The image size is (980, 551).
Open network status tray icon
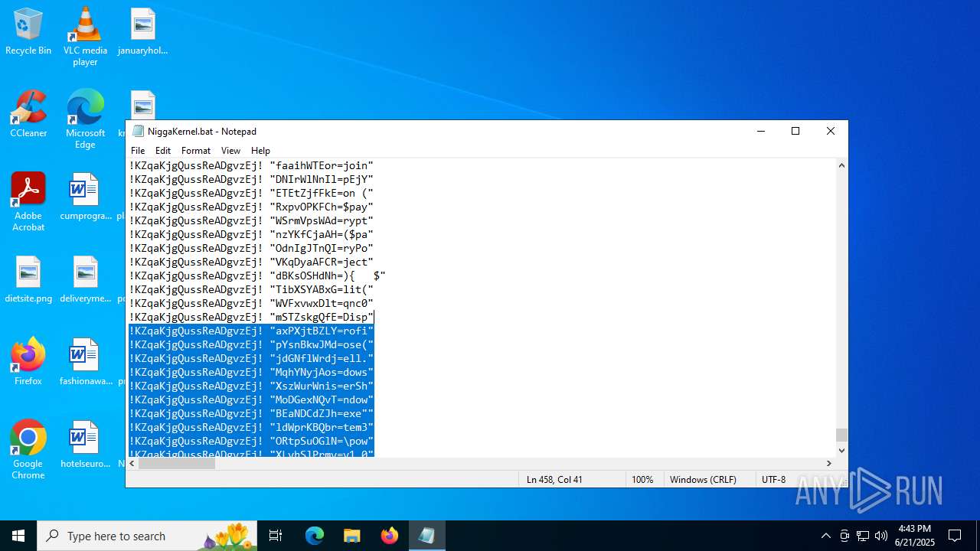click(x=863, y=536)
